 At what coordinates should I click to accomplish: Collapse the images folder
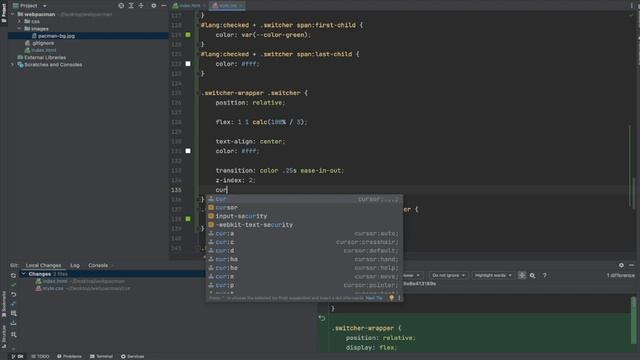19,29
